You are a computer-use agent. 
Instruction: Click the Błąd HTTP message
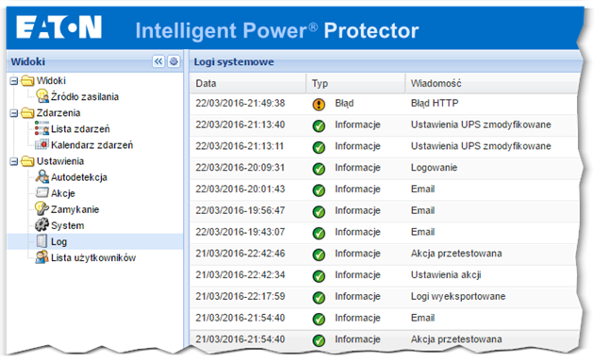point(435,103)
